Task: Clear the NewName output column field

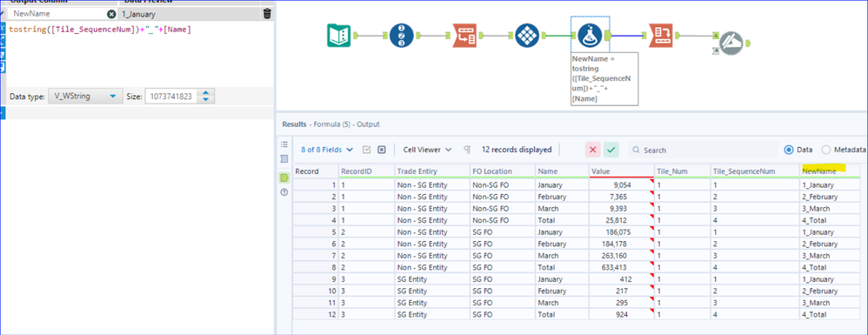Action: point(111,14)
